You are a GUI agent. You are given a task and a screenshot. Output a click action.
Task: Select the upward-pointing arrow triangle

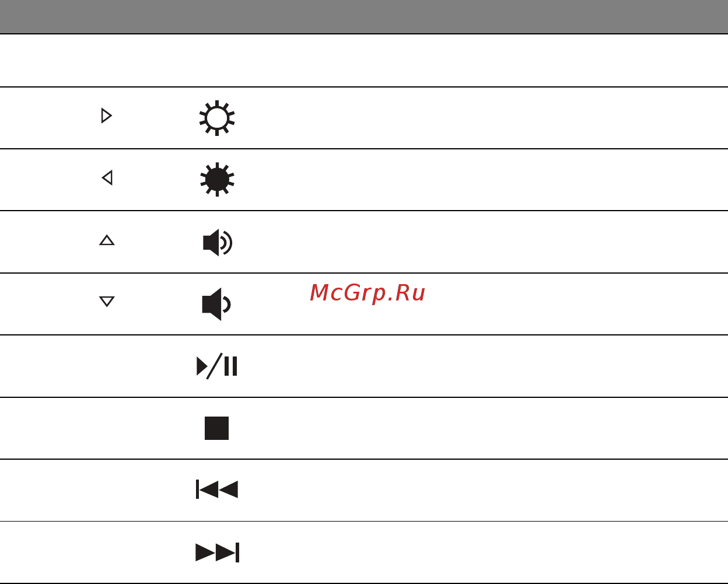point(107,240)
